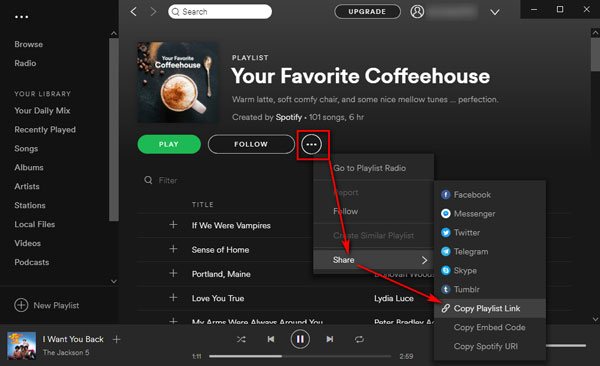
Task: Click The Jackson 5 artist name
Action: click(66, 353)
